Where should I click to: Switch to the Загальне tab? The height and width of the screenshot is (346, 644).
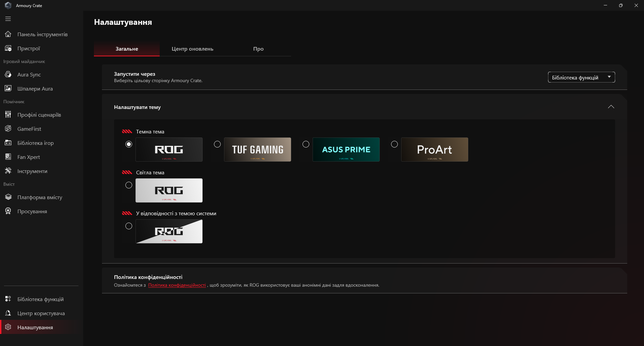coord(127,49)
